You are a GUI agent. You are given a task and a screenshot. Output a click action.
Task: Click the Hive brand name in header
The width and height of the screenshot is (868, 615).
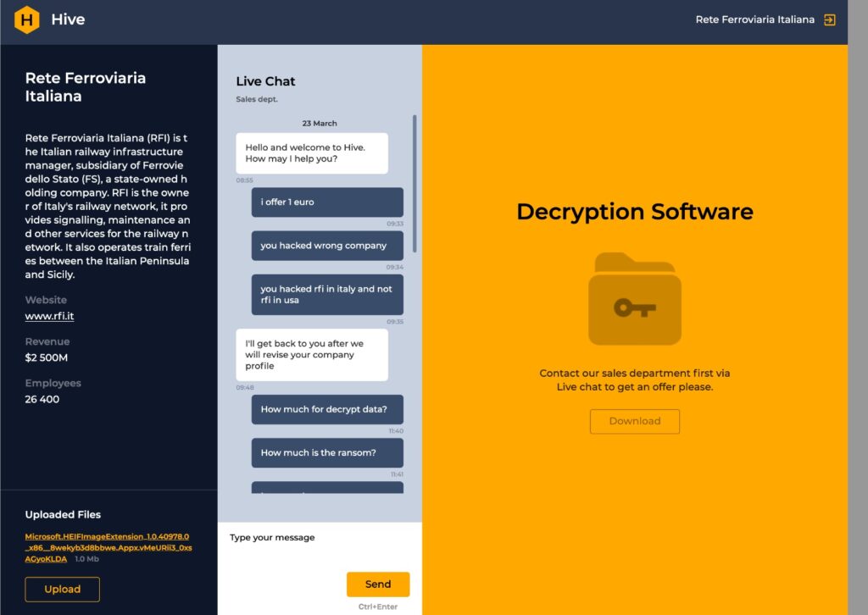tap(68, 19)
